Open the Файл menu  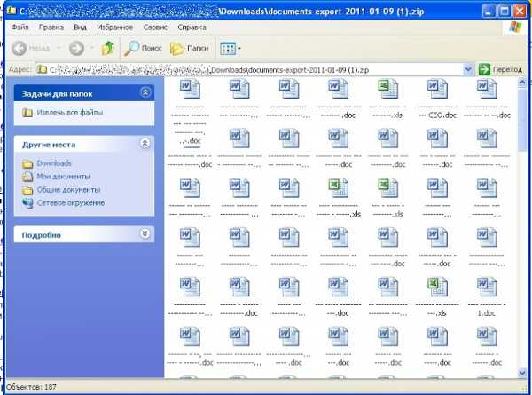[20, 28]
